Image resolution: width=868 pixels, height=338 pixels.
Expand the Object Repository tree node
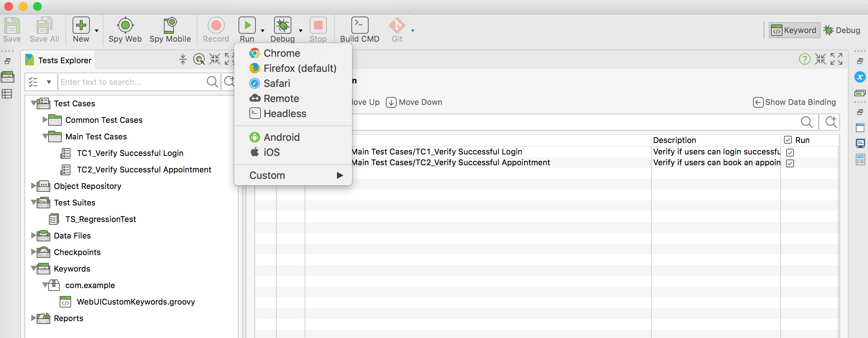point(33,186)
